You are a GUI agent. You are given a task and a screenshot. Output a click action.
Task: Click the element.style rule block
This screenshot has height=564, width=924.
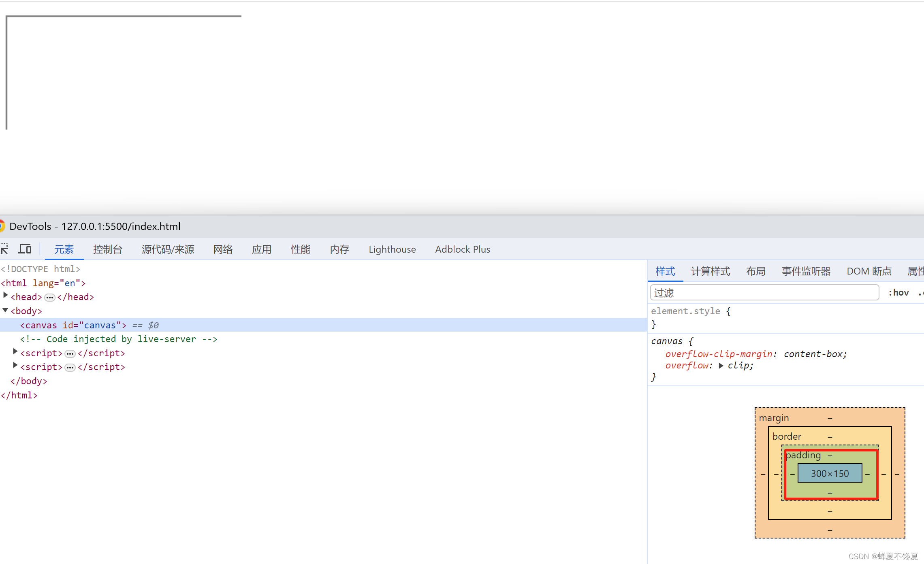[x=785, y=317]
